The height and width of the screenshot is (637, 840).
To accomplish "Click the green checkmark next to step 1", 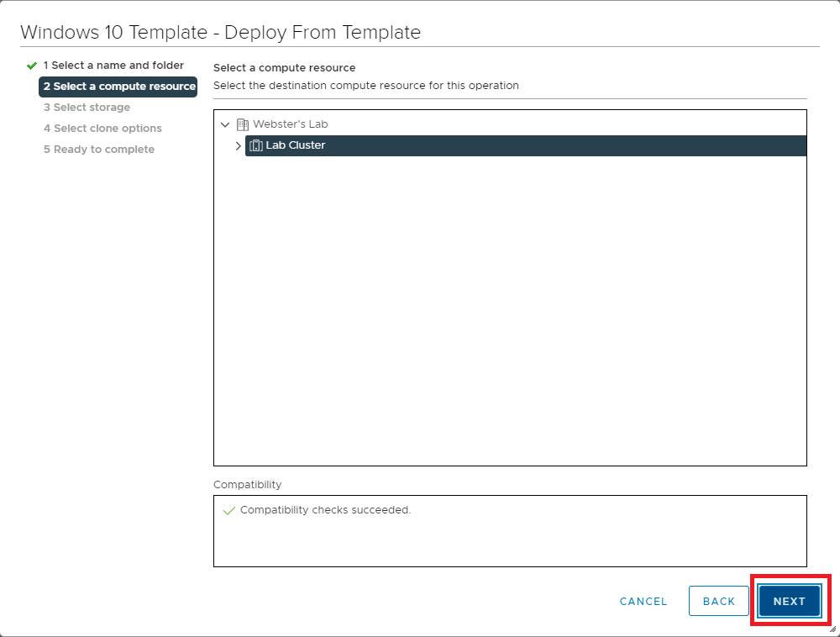I will 32,66.
